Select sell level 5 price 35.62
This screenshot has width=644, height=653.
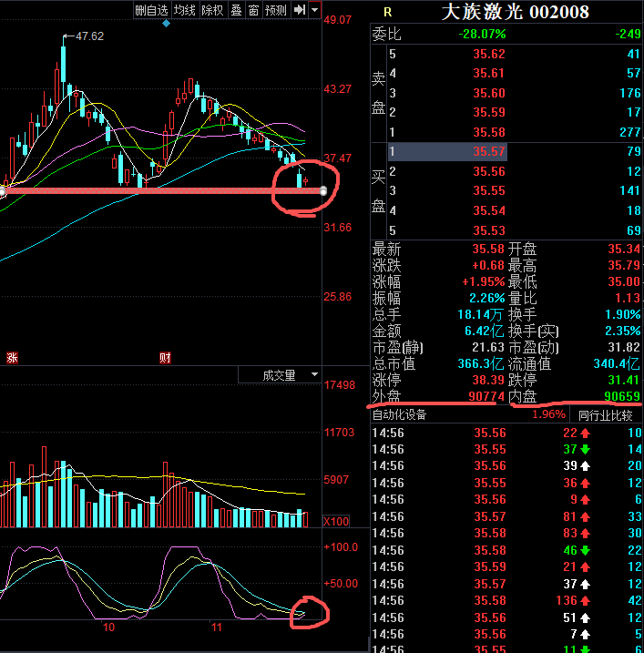(489, 54)
